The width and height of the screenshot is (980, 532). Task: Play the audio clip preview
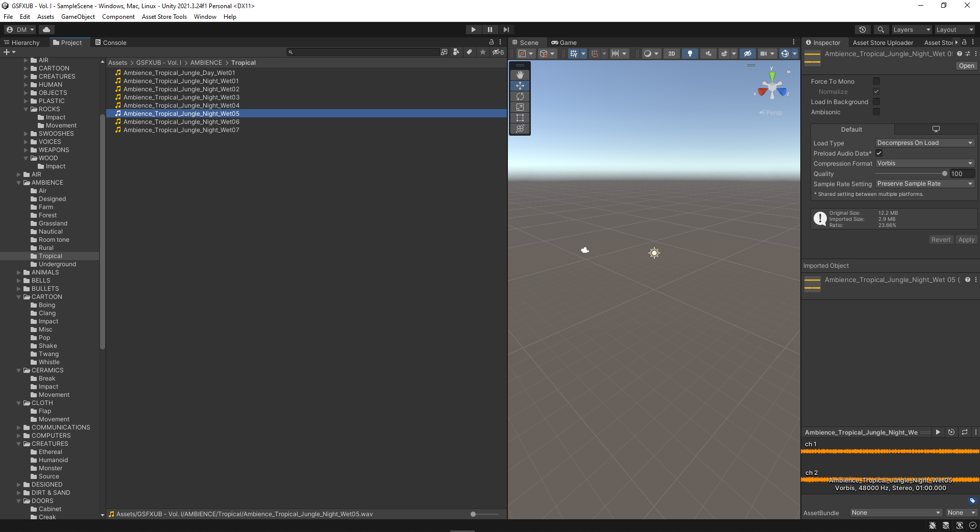point(938,432)
